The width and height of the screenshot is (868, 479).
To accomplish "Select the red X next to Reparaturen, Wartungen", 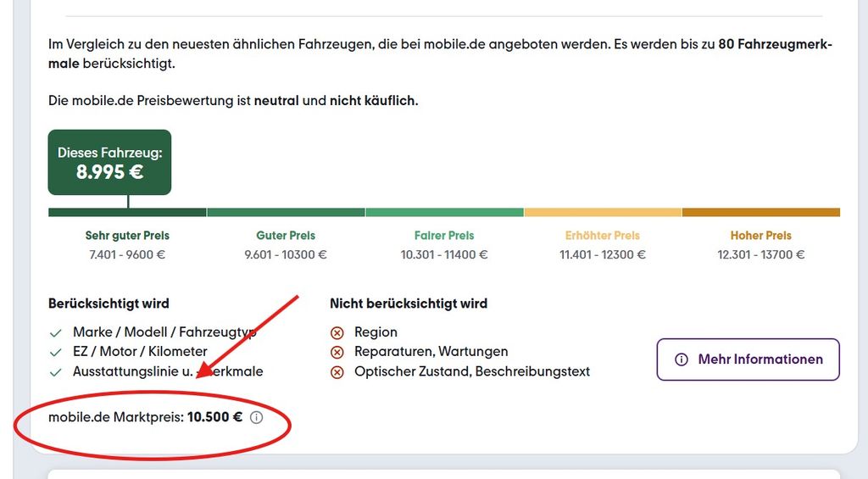I will 337,352.
